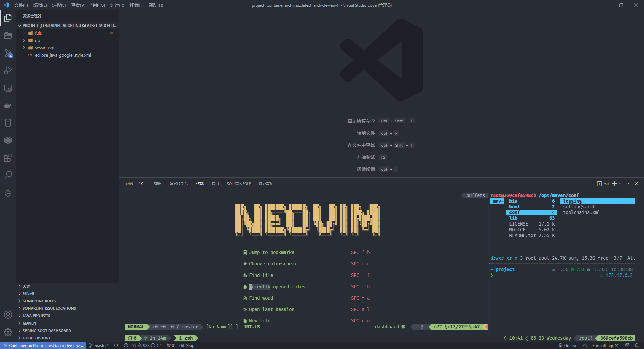Switch to the 端口 ports tab
The width and height of the screenshot is (644, 349).
click(x=215, y=184)
